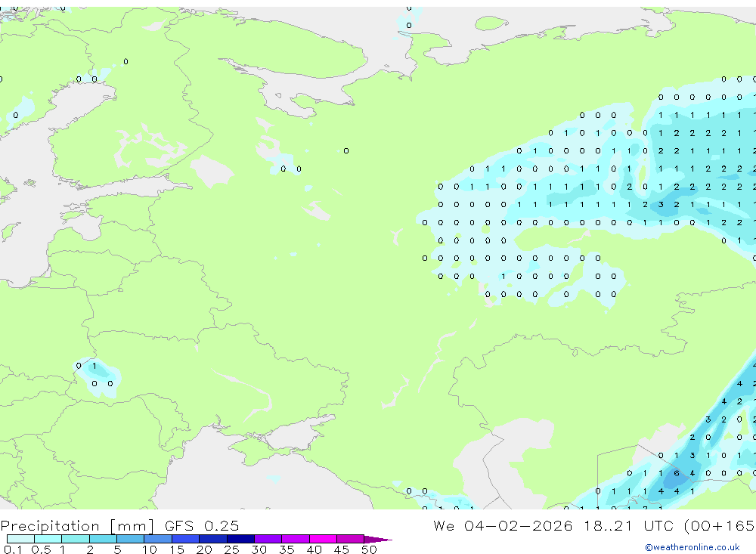Viewport: 756px width, 554px height.
Task: Click the '45' legend scale label
Action: pyautogui.click(x=342, y=549)
